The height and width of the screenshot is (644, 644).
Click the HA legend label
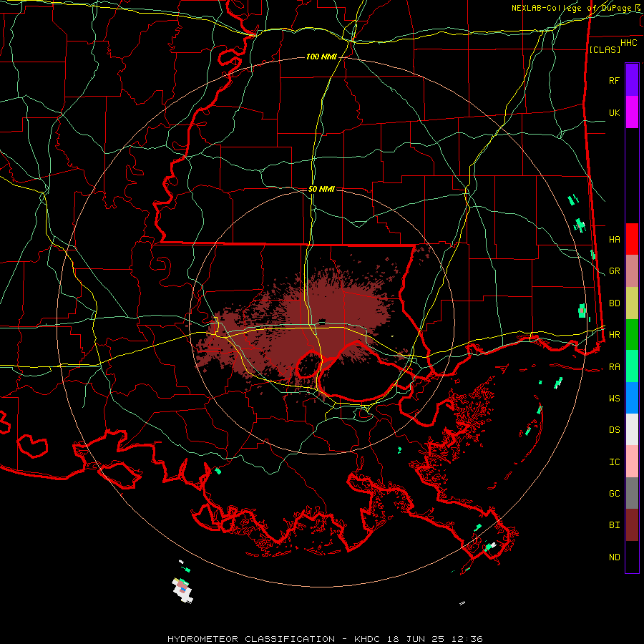pos(614,240)
